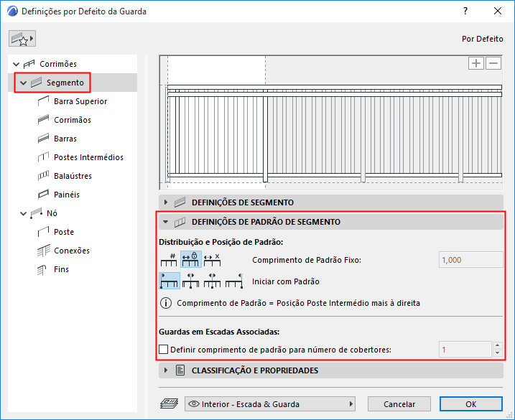Select fixed pattern length distribution

pyautogui.click(x=191, y=260)
